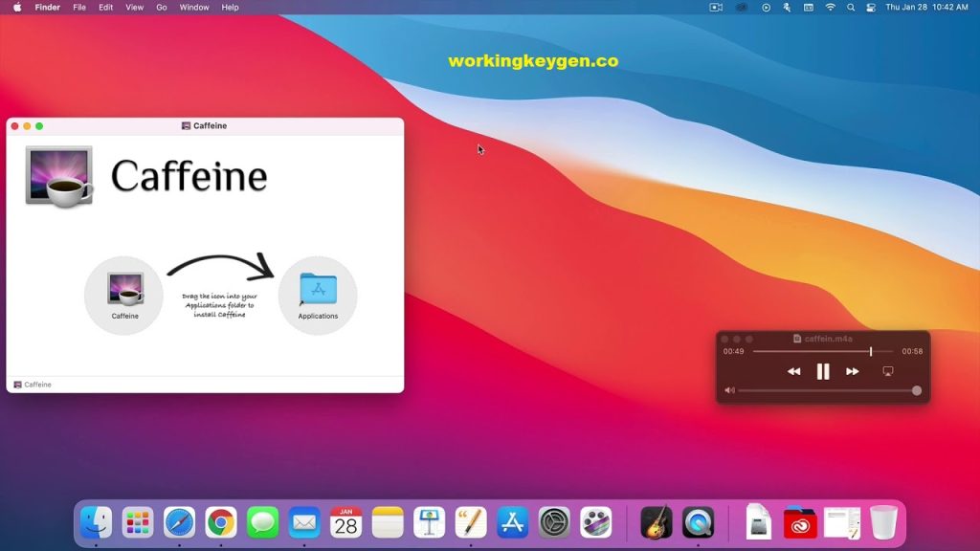Open the Finder menu in the menu bar
Viewport: 980px width, 551px height.
tap(47, 7)
